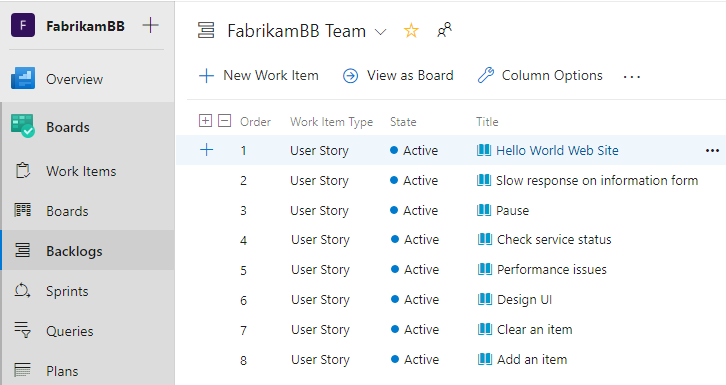Open the Design UI story
The height and width of the screenshot is (385, 726).
[x=524, y=299]
